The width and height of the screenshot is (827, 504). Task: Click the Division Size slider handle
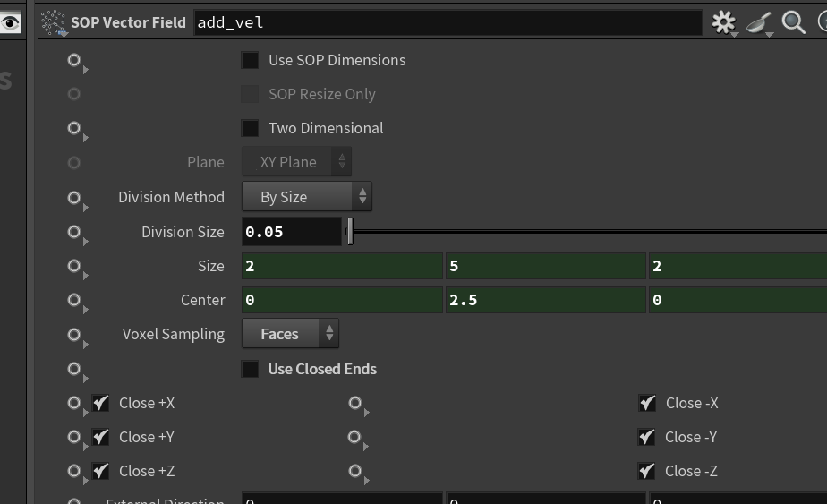(x=350, y=232)
